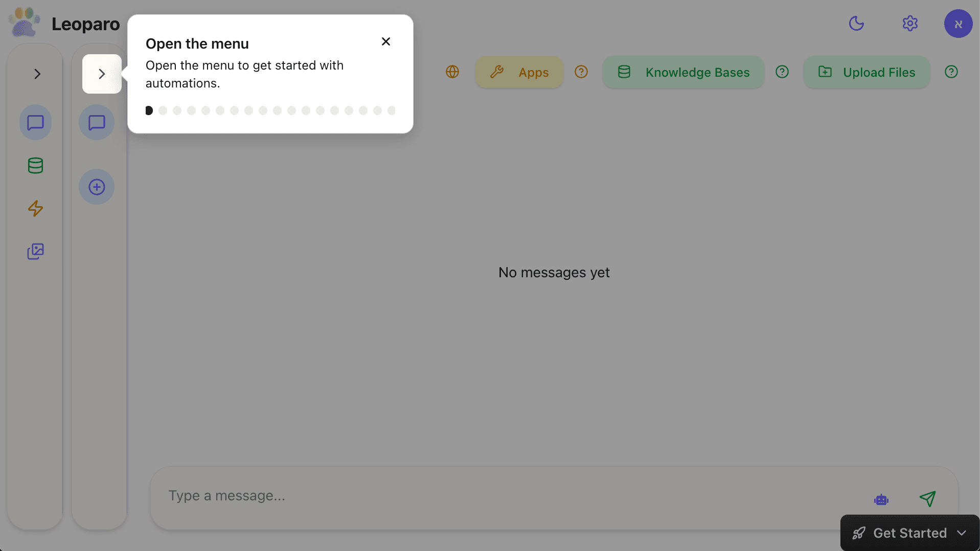Image resolution: width=980 pixels, height=551 pixels.
Task: Open the help icon next to Apps
Action: click(581, 72)
